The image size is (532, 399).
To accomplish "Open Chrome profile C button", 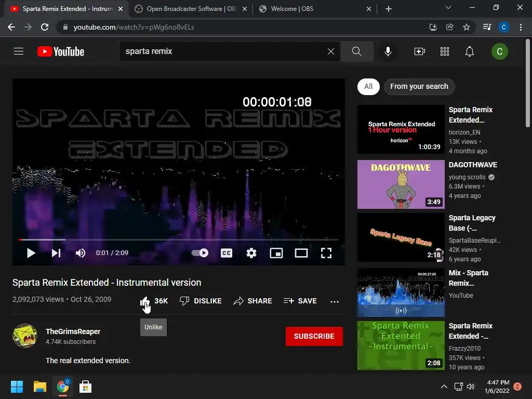I will pyautogui.click(x=503, y=27).
